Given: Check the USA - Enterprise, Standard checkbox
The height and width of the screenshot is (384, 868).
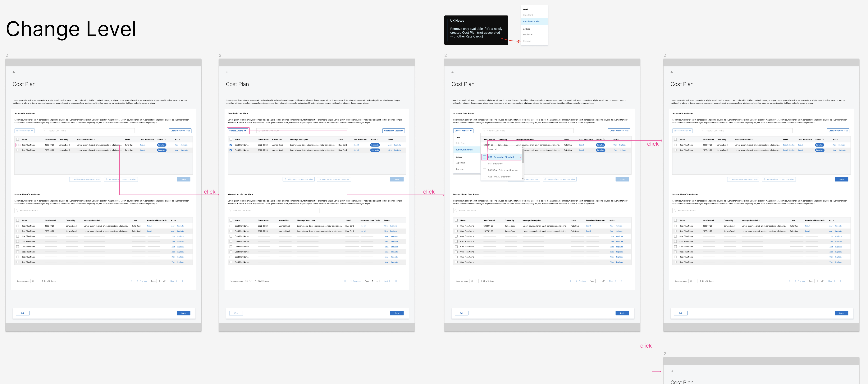Looking at the screenshot, I should (485, 157).
